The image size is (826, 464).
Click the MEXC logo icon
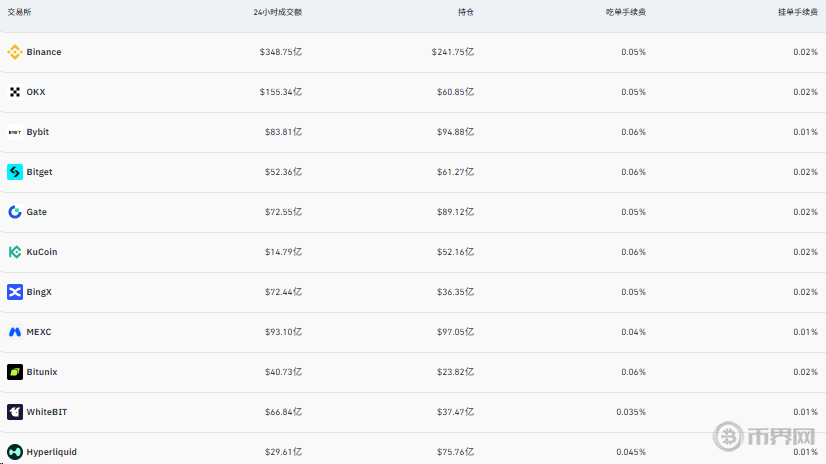tap(15, 332)
